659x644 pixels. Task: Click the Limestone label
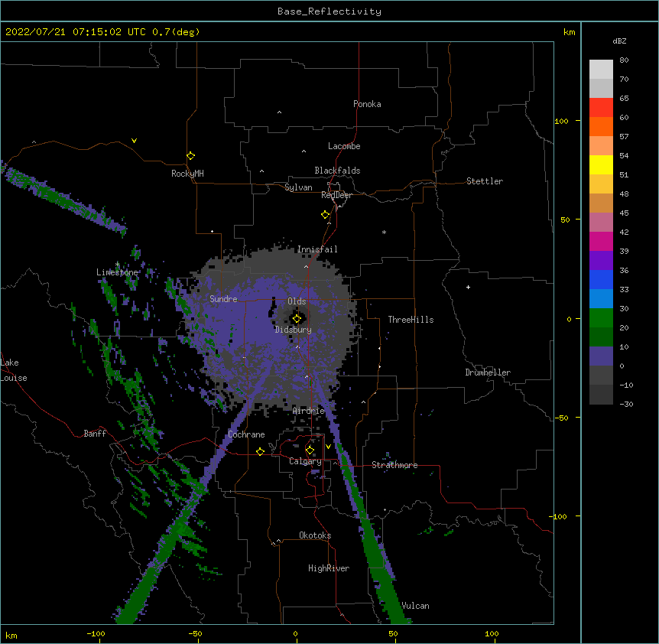(117, 272)
